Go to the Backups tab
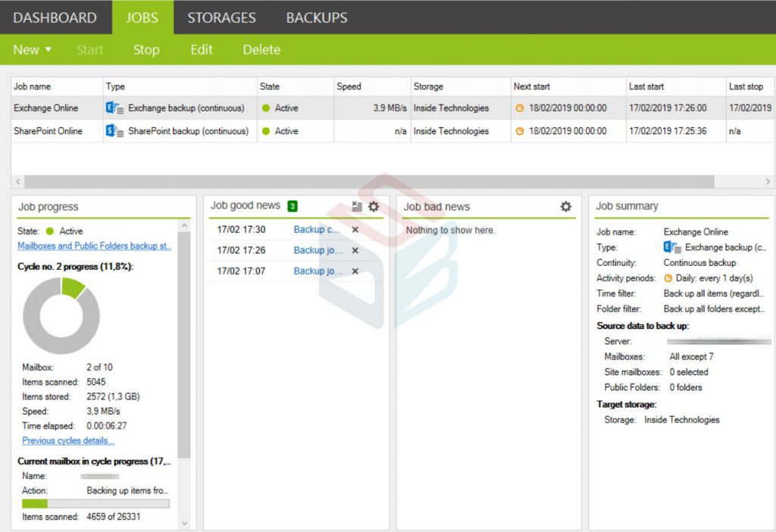 (316, 17)
